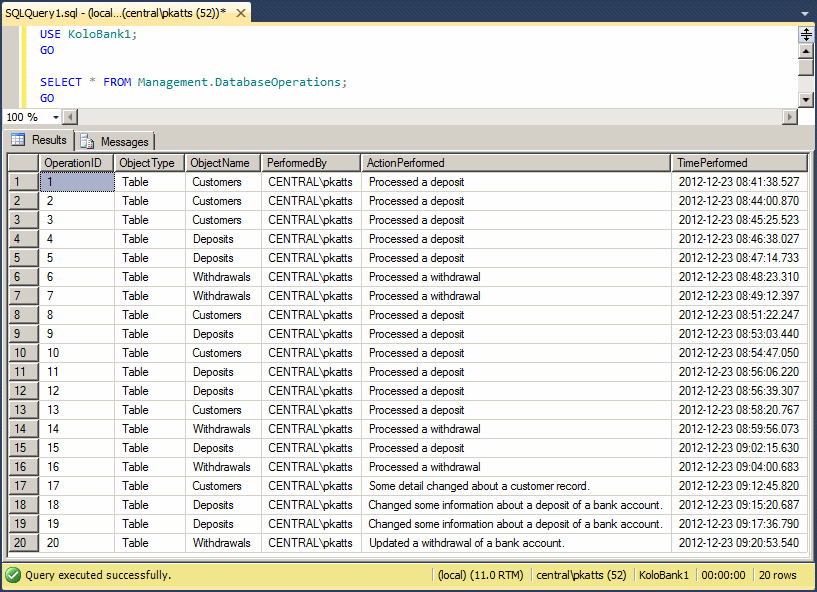The image size is (817, 592).
Task: Click the green query success checkmark icon
Action: [11, 576]
